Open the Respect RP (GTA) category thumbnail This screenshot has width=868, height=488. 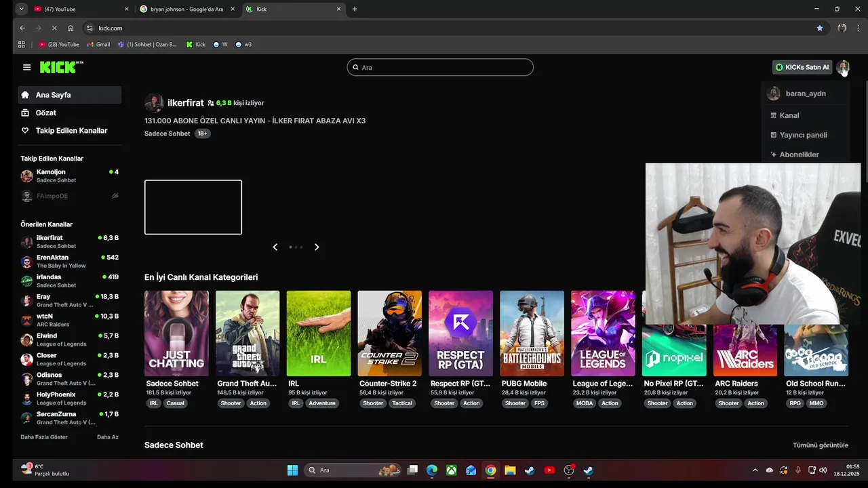[461, 333]
